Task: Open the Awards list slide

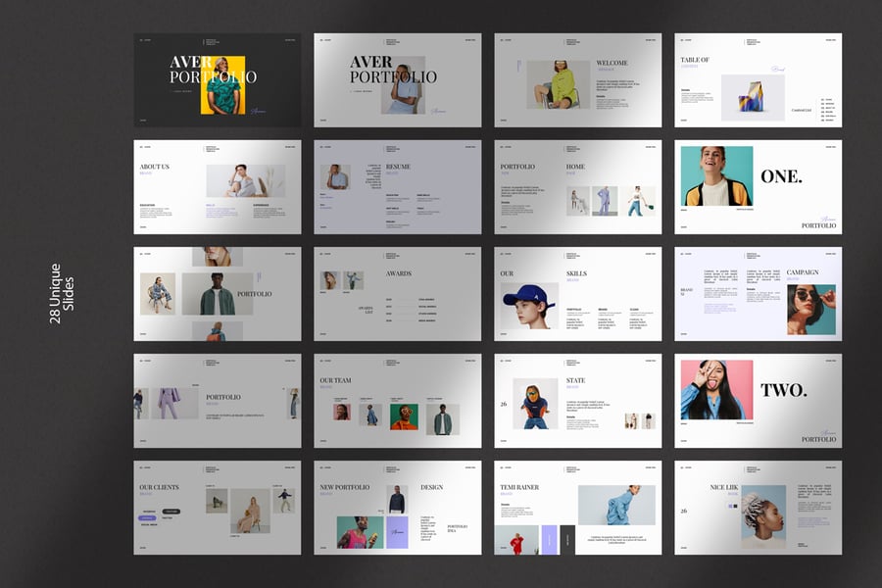Action: coord(397,294)
